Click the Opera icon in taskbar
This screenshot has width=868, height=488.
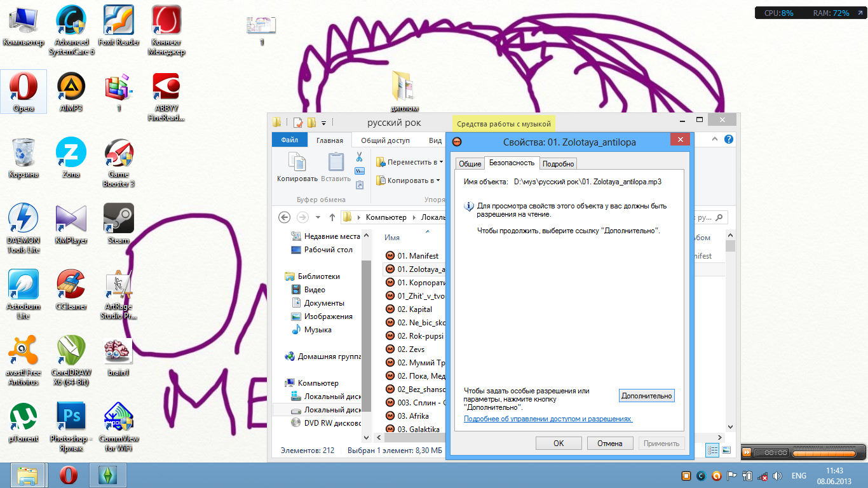click(69, 475)
